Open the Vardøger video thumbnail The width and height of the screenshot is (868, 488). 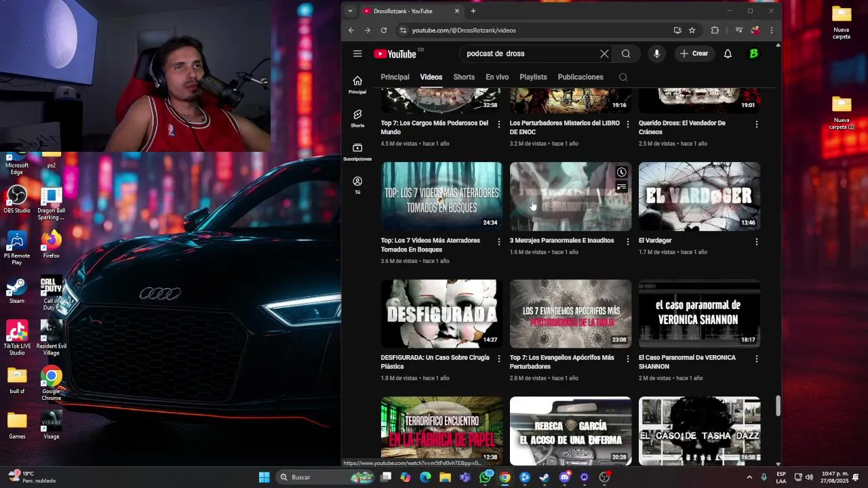(699, 197)
